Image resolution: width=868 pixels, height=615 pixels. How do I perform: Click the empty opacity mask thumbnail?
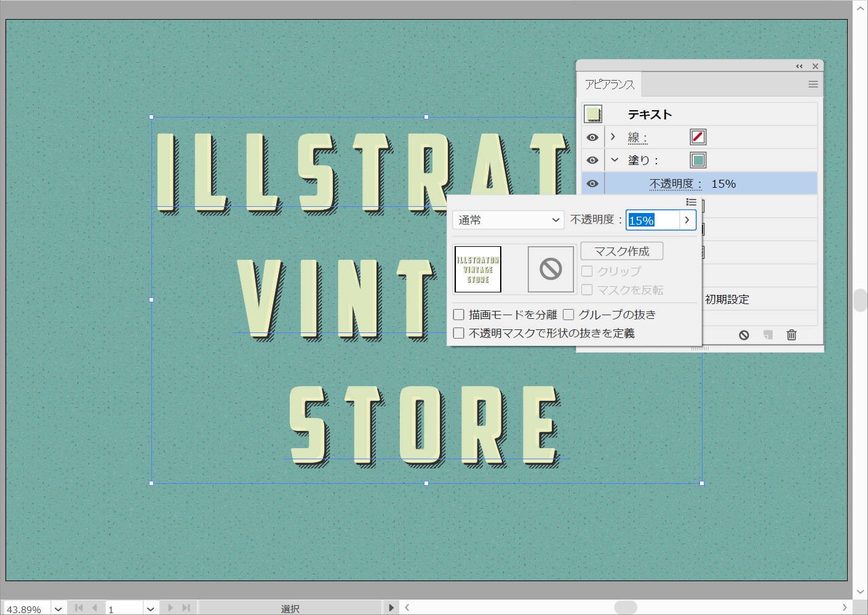point(551,269)
